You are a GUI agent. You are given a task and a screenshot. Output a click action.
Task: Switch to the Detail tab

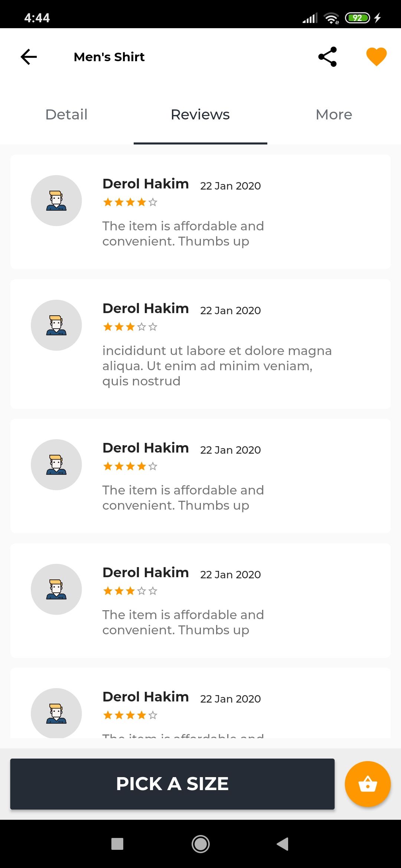(x=66, y=115)
